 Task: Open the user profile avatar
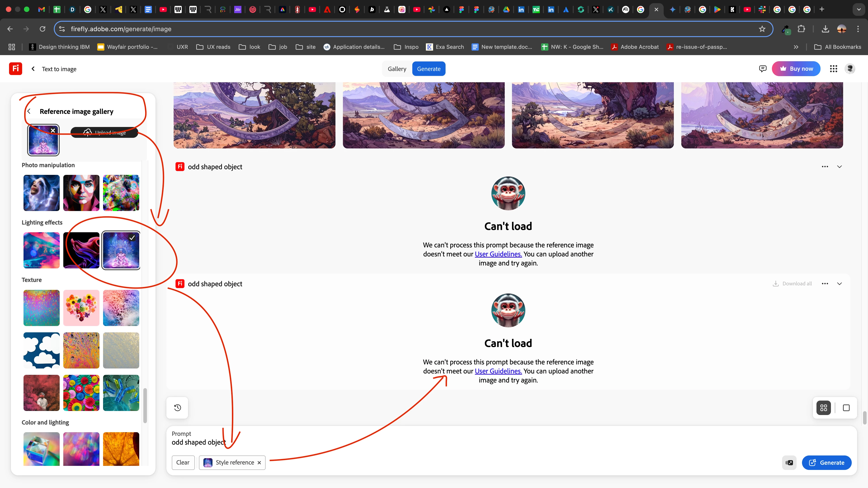click(x=850, y=69)
